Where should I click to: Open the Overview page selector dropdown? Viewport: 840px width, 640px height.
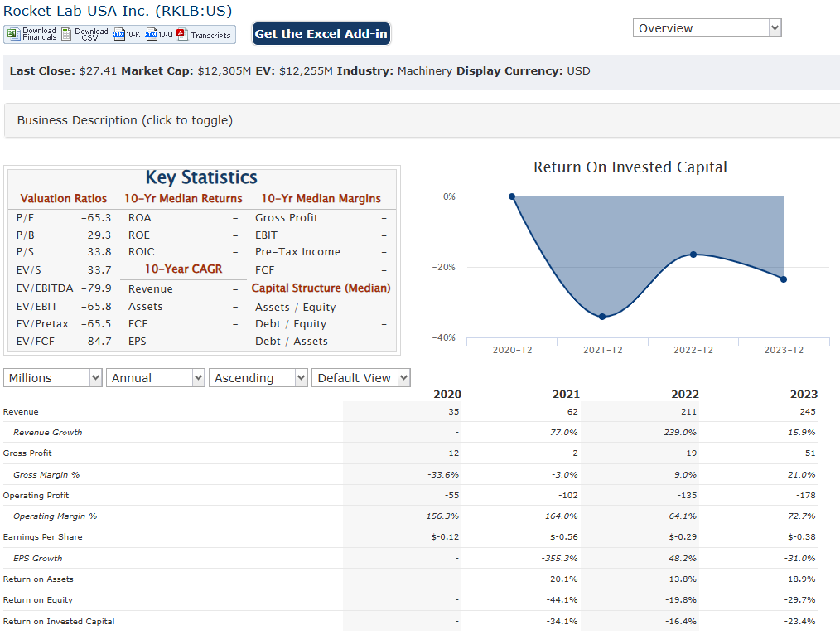tap(707, 28)
